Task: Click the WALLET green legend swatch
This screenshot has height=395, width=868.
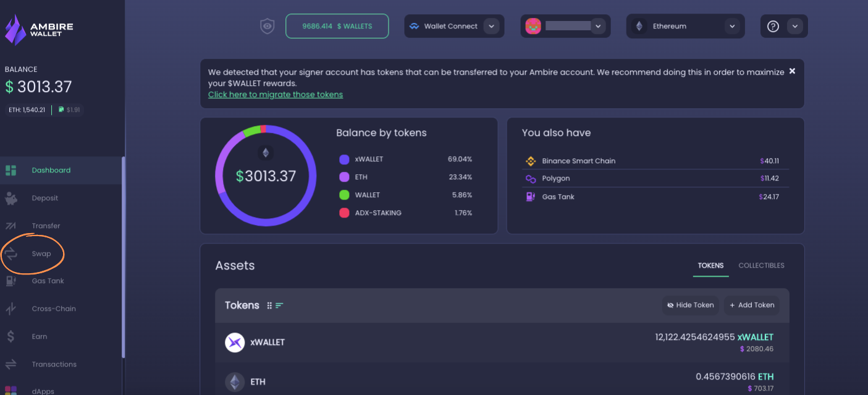Action: tap(344, 195)
